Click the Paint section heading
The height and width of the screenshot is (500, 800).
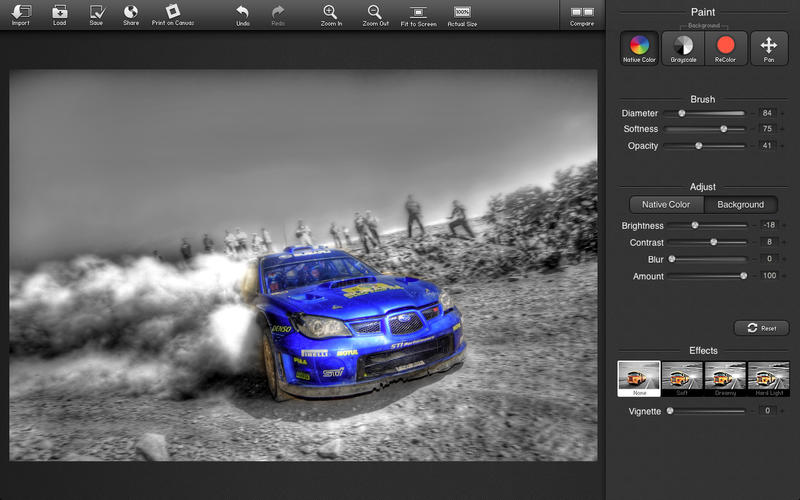[x=703, y=12]
